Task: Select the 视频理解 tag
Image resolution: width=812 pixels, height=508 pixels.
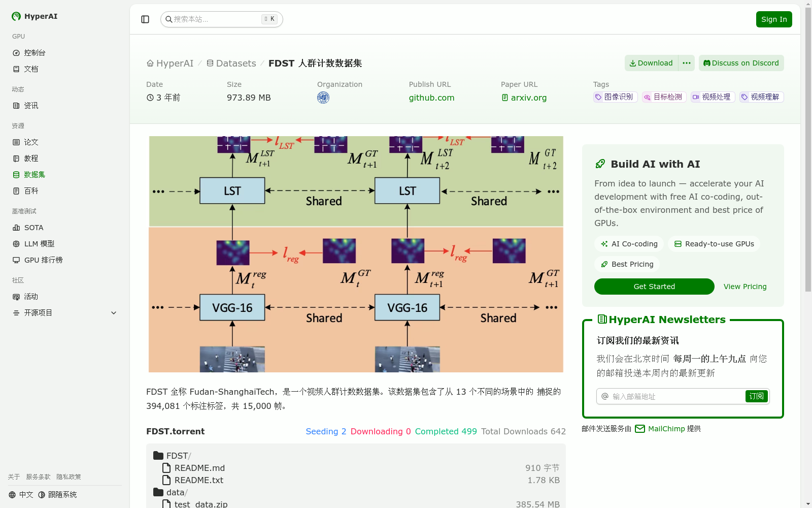Action: coord(761,97)
